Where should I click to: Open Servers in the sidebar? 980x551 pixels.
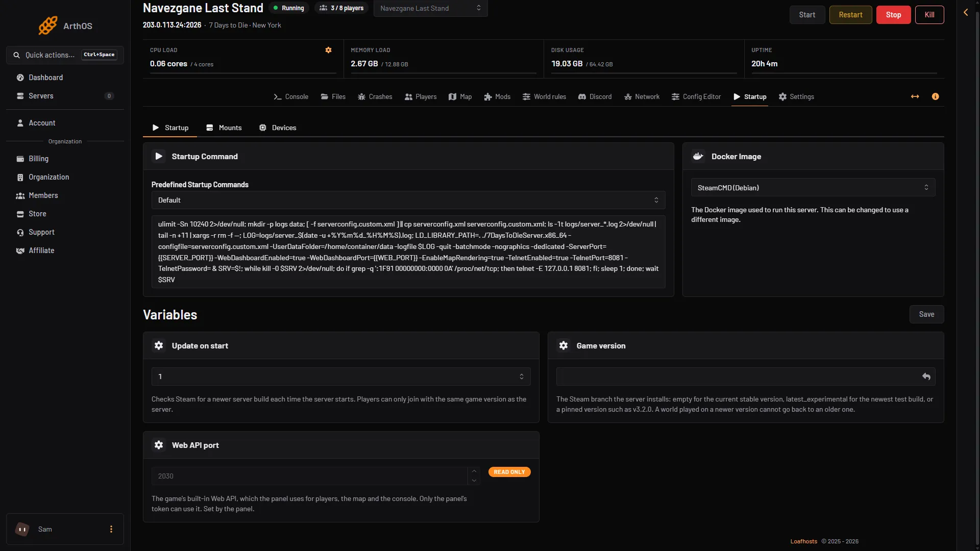coord(65,96)
